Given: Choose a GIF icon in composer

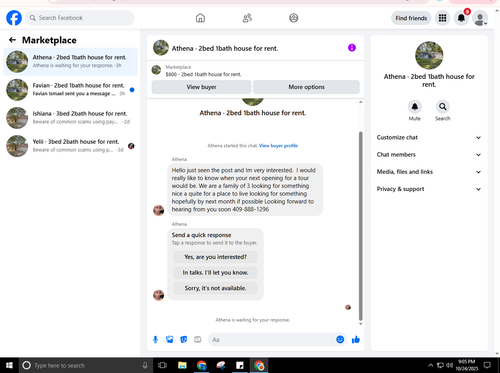Looking at the screenshot, I should tap(198, 340).
